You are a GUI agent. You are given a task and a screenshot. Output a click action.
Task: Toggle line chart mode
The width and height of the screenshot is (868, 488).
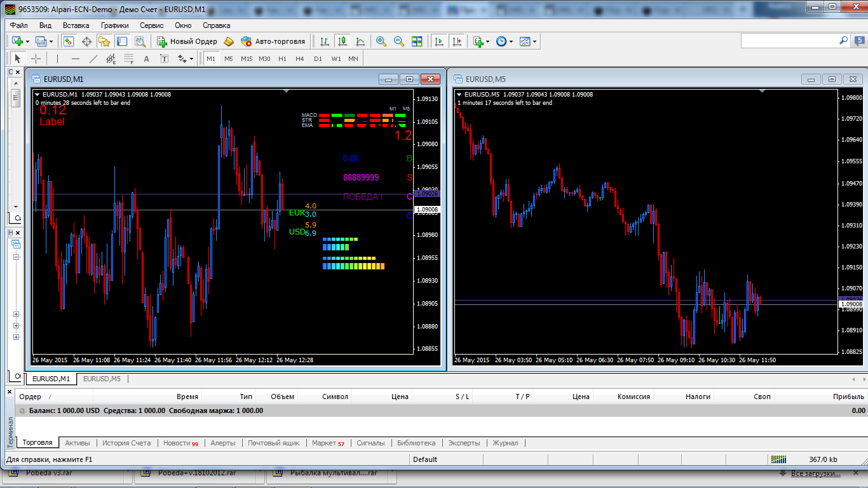360,41
